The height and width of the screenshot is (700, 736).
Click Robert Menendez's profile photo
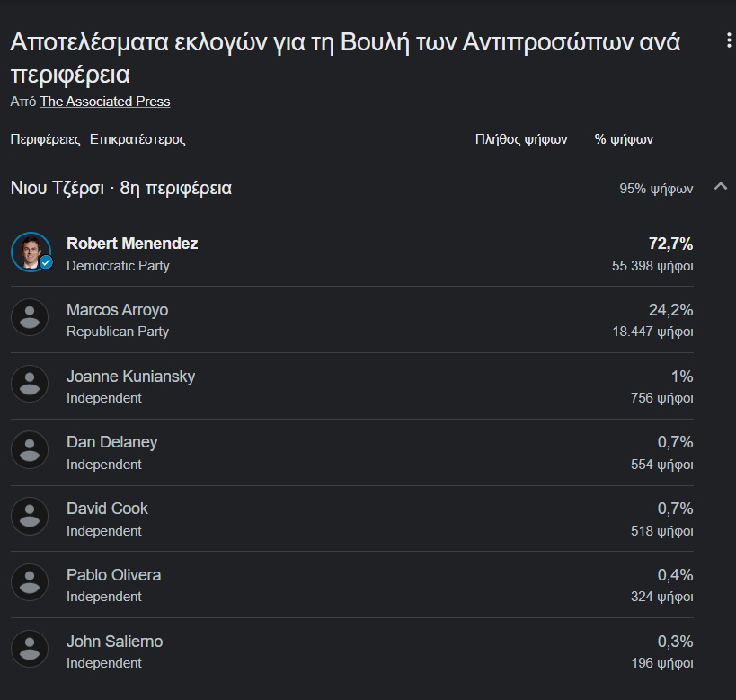point(31,252)
